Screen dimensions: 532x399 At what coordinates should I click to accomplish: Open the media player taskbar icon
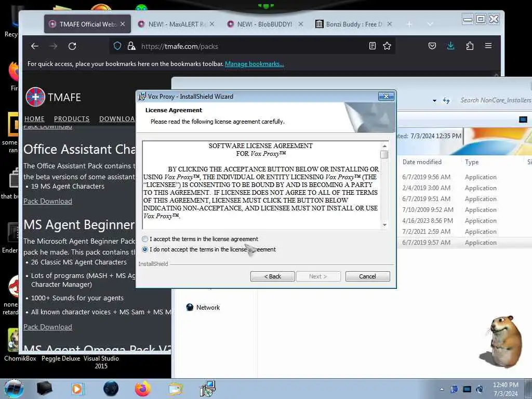point(77,389)
